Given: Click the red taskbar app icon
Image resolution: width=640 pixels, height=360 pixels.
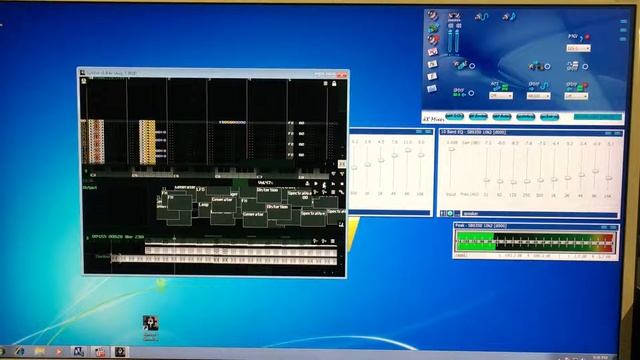Looking at the screenshot, I should (x=100, y=351).
